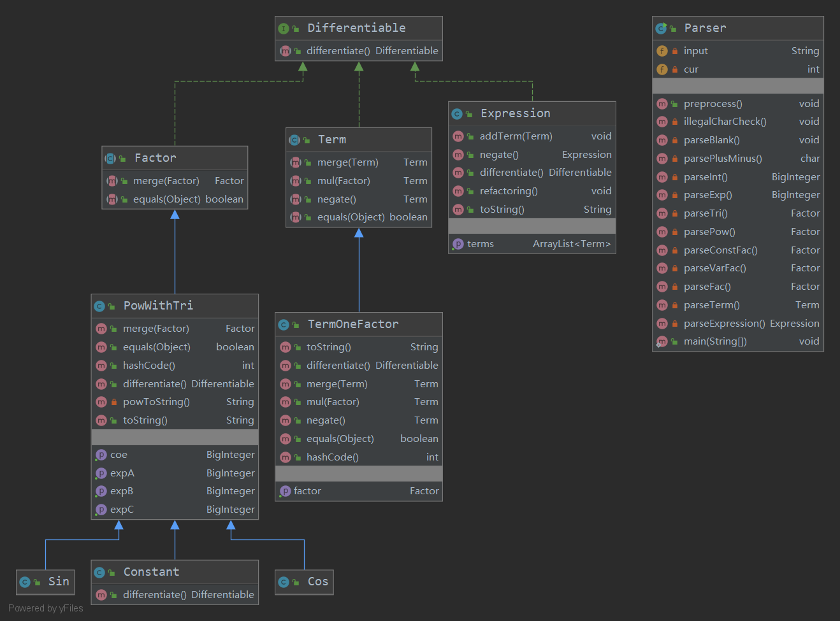Click the field icon next to input
Image resolution: width=840 pixels, height=621 pixels.
click(x=662, y=51)
